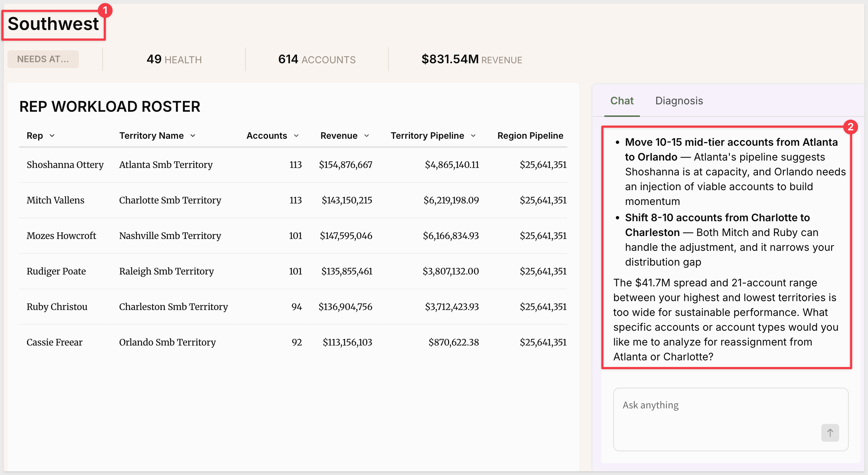868x475 pixels.
Task: Switch to the Diagnosis tab
Action: point(679,101)
